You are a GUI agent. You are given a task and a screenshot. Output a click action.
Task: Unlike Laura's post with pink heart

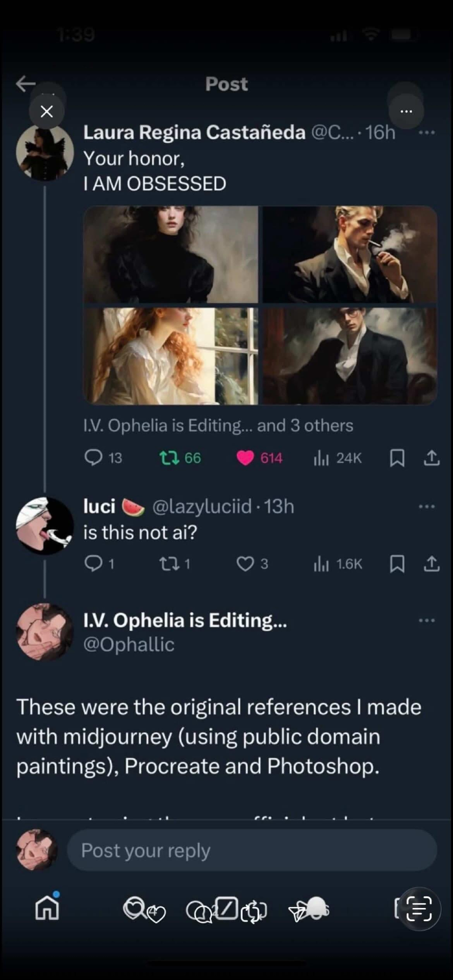point(245,458)
